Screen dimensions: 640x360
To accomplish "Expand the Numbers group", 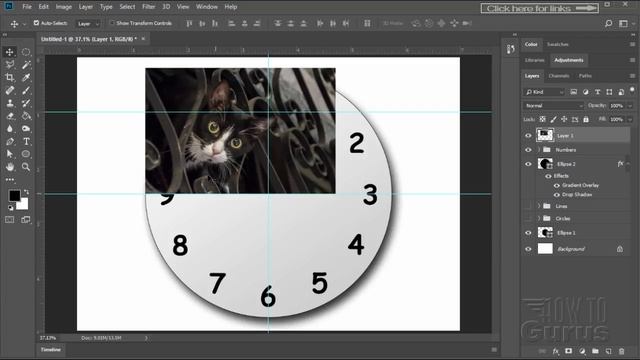I will 539,150.
